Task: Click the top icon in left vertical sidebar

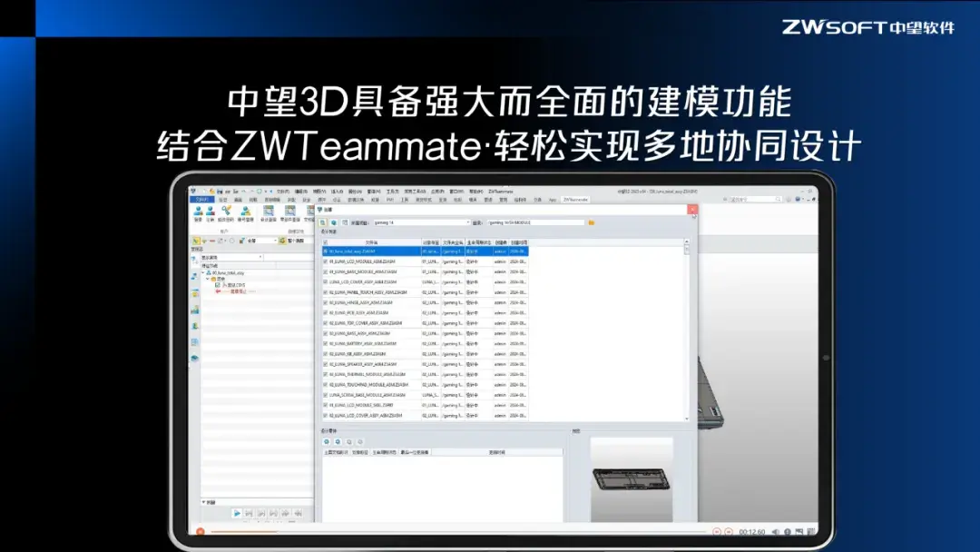Action: coord(194,260)
